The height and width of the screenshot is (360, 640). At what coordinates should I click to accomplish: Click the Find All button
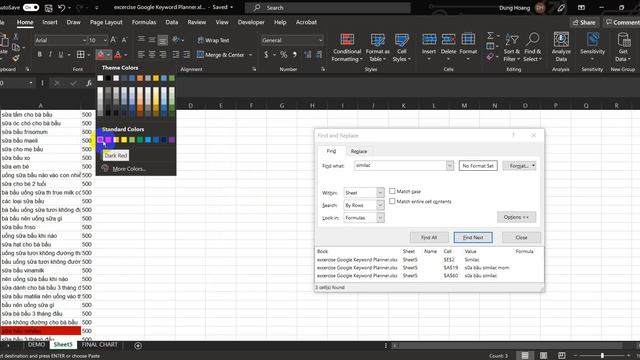tap(429, 238)
